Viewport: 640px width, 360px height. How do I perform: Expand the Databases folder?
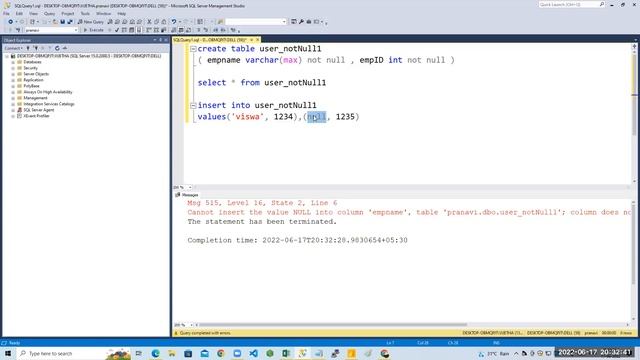coord(13,62)
